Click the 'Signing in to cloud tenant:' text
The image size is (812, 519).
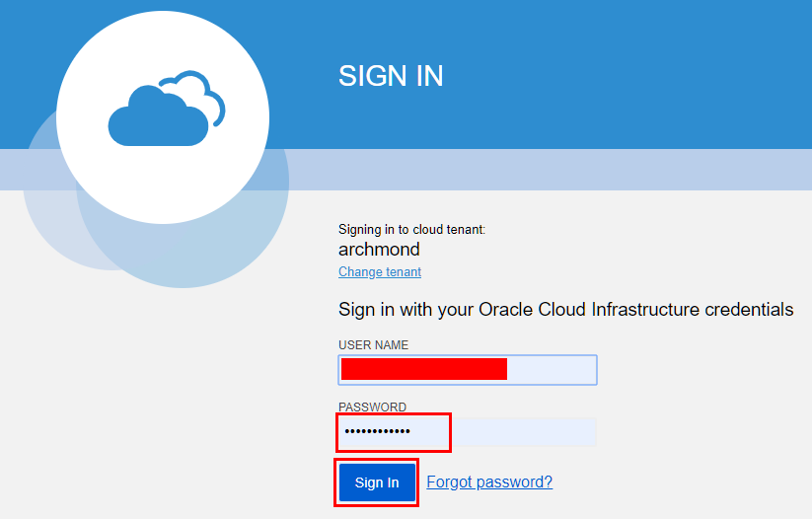pos(411,230)
